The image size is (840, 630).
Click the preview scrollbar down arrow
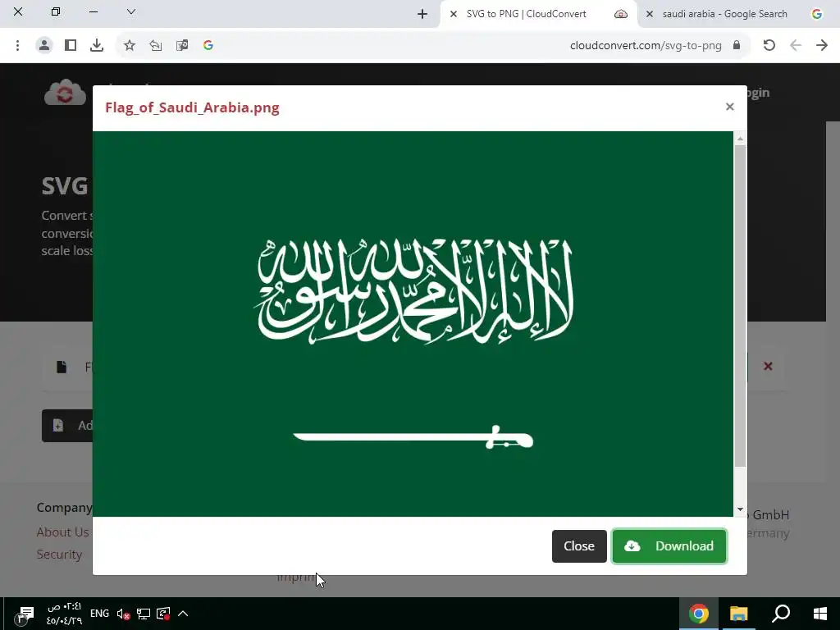point(740,509)
